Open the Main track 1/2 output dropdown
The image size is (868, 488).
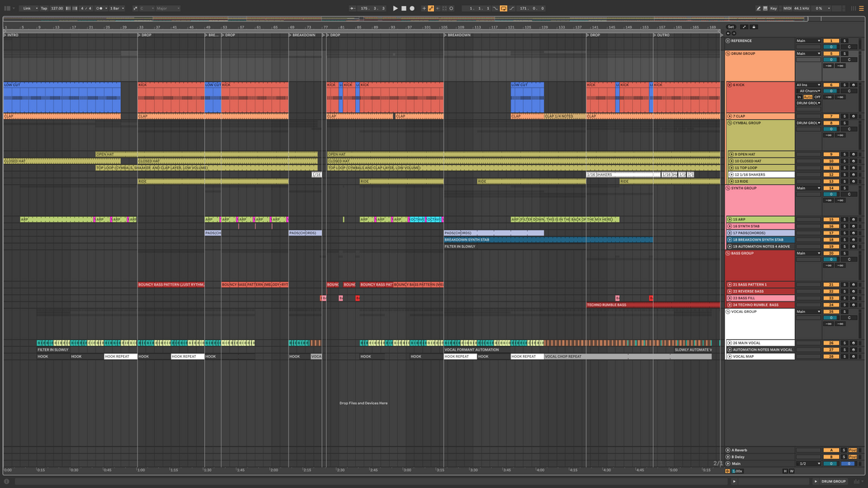tap(809, 463)
